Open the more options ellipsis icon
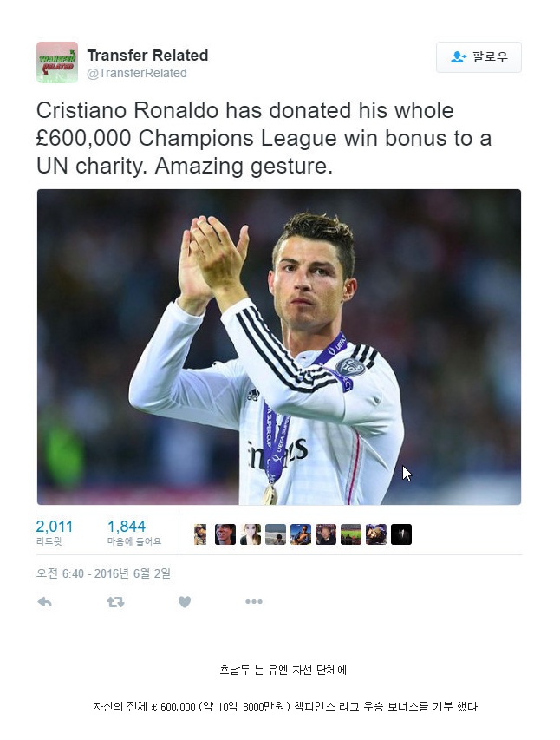 254,602
